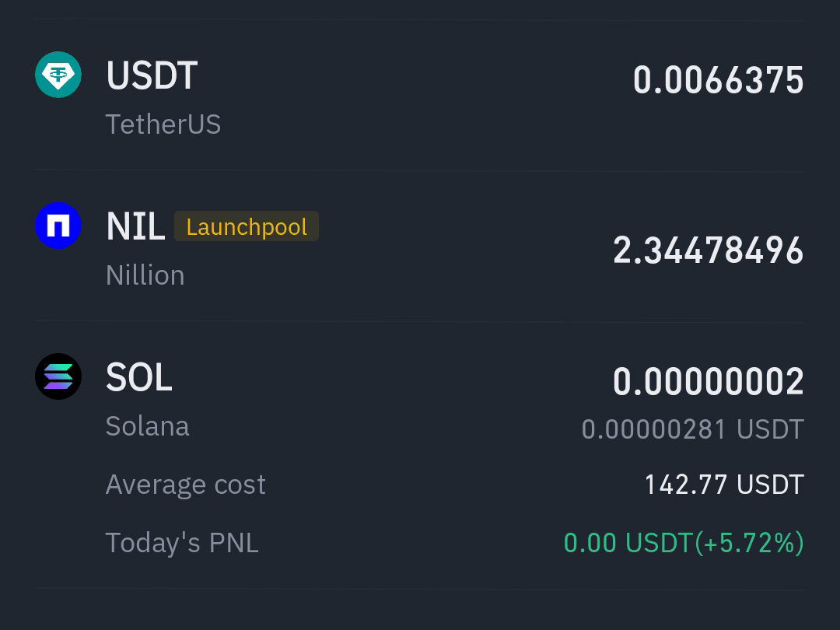Tap the NIL balance 2.34478496
840x630 pixels.
(709, 250)
